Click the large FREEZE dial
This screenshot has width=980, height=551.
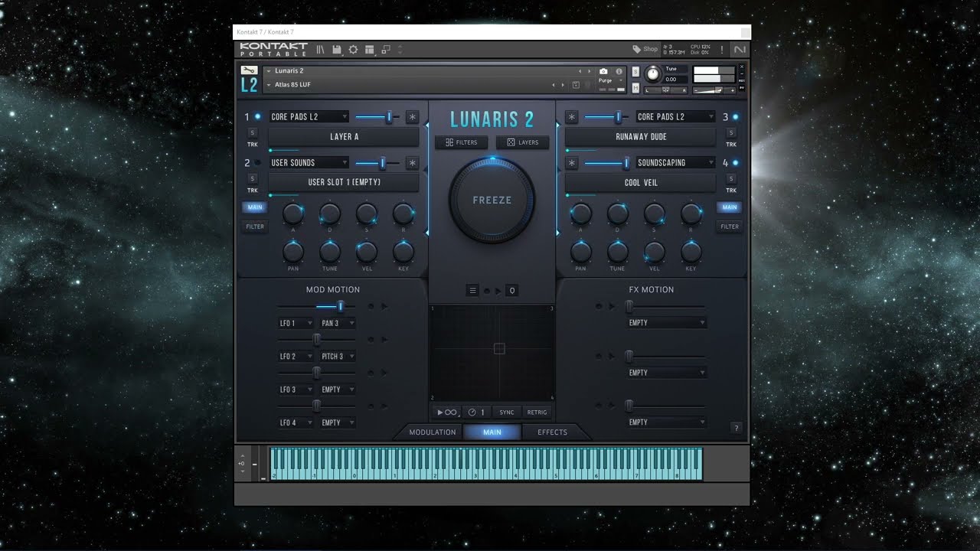(x=492, y=201)
